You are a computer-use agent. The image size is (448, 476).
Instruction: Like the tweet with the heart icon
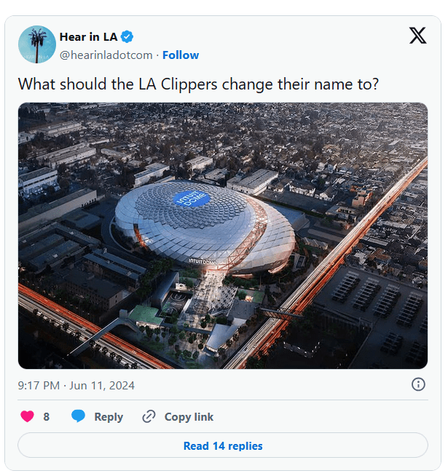[28, 417]
